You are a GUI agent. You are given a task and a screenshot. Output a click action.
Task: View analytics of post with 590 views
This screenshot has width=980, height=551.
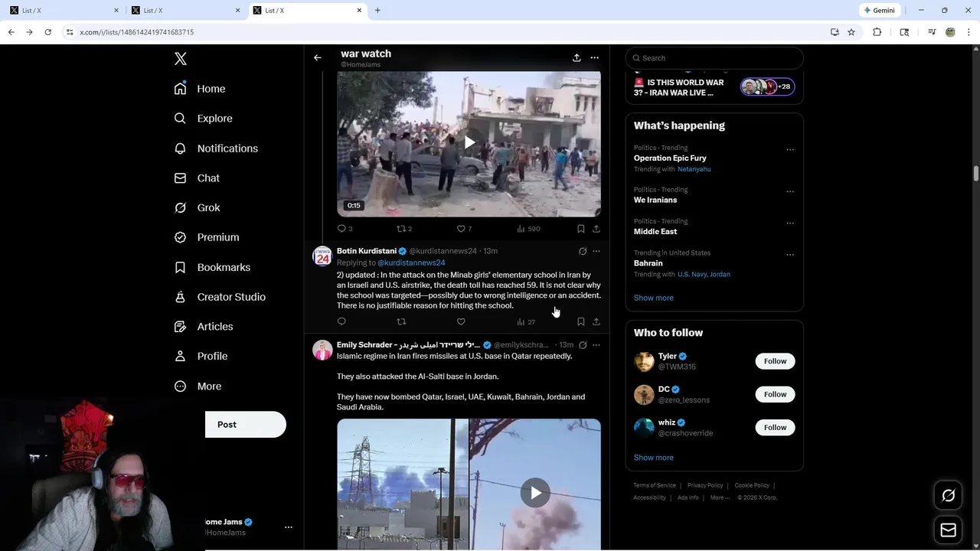coord(528,229)
